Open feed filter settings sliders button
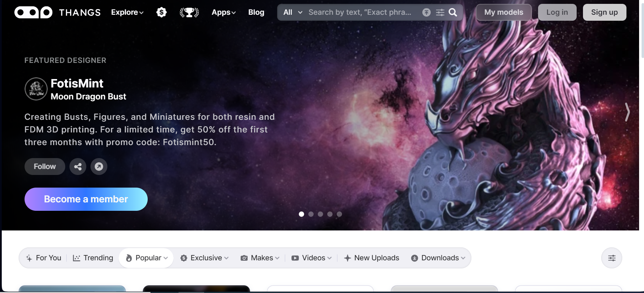 pos(612,258)
